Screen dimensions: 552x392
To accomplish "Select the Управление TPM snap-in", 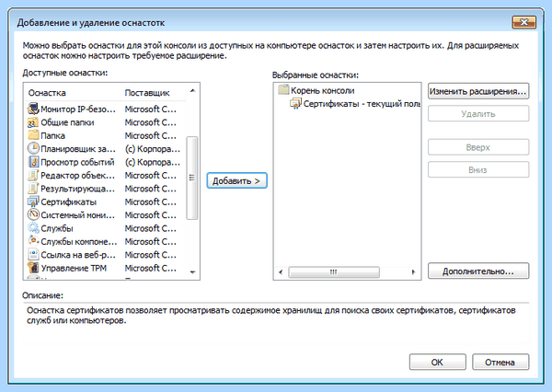I will pos(106,268).
